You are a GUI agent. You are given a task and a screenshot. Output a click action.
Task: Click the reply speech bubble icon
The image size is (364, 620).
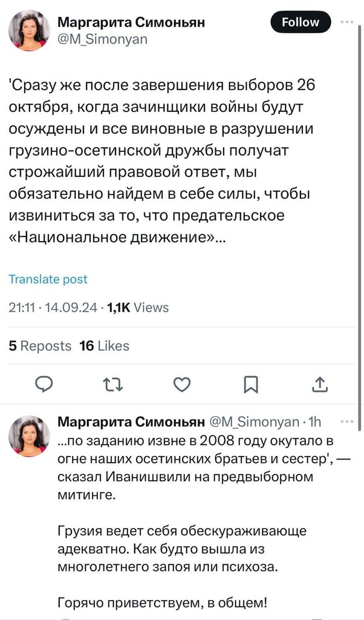click(x=44, y=384)
